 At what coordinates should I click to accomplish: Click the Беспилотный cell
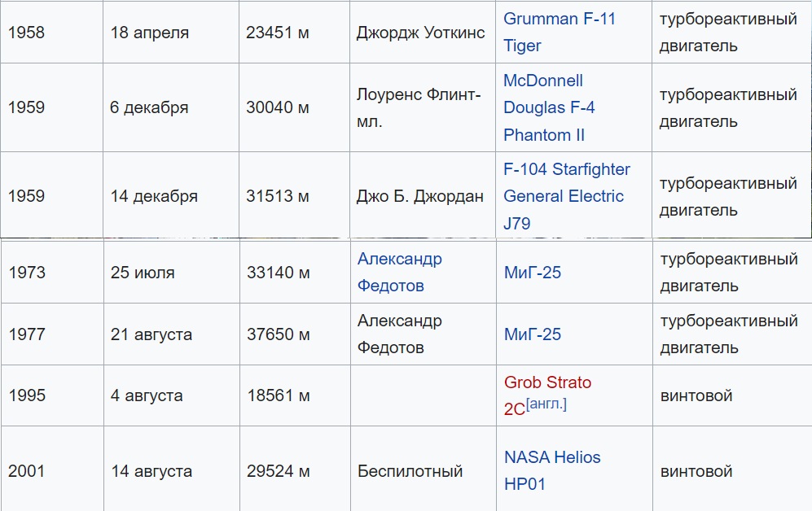(x=423, y=470)
